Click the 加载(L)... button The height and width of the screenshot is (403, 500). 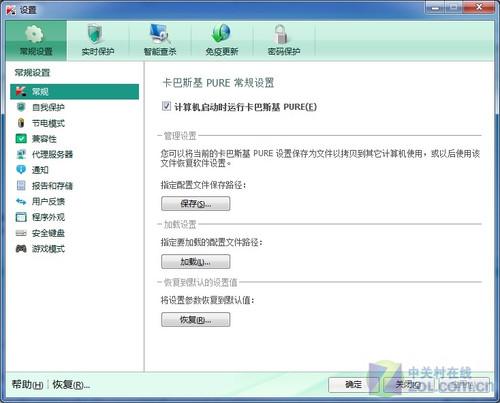coord(196,262)
